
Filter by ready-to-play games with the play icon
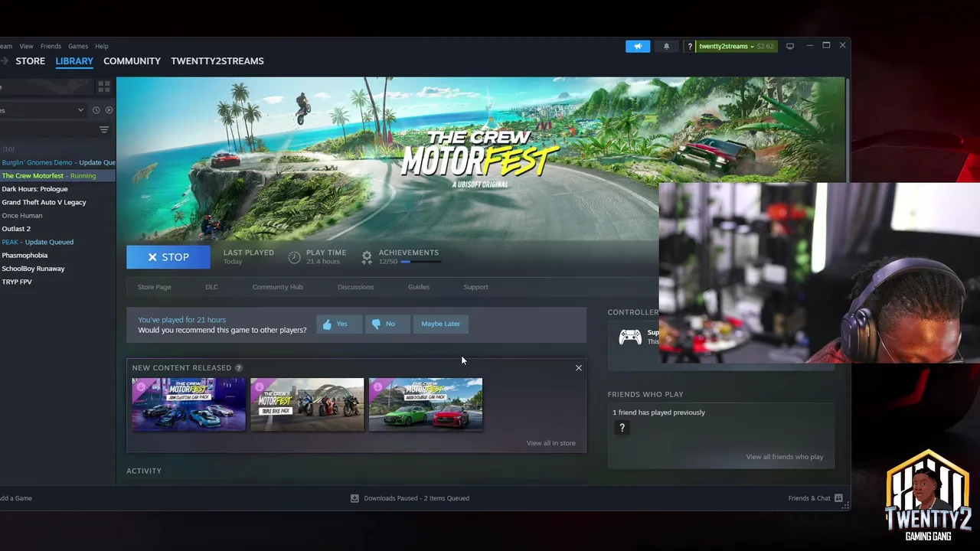pos(109,110)
